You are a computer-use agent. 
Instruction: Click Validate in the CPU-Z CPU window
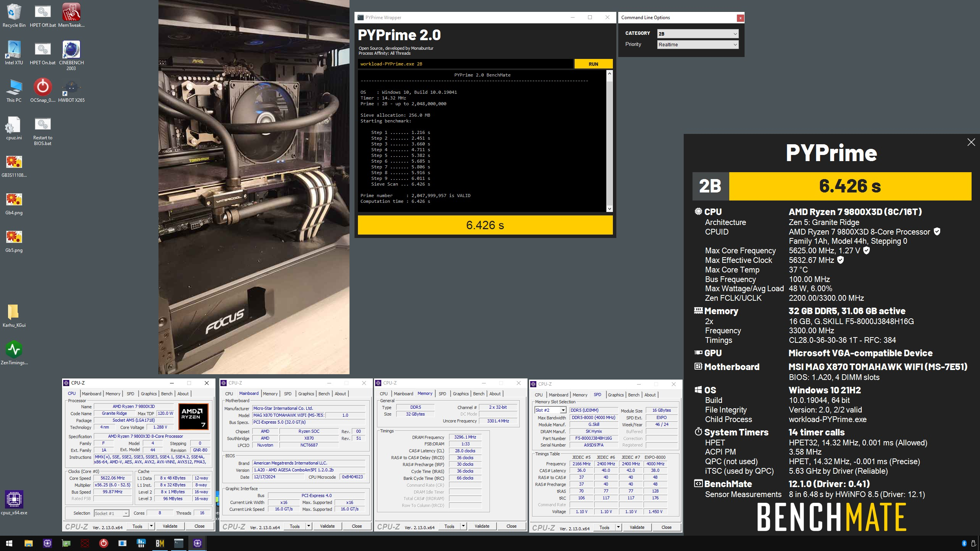pyautogui.click(x=170, y=526)
